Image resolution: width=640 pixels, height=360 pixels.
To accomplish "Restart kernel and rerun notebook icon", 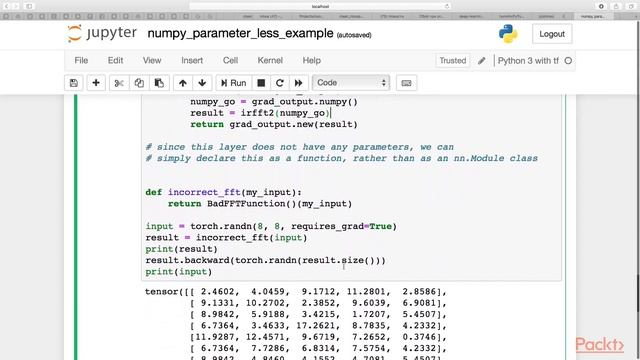I will [x=298, y=83].
